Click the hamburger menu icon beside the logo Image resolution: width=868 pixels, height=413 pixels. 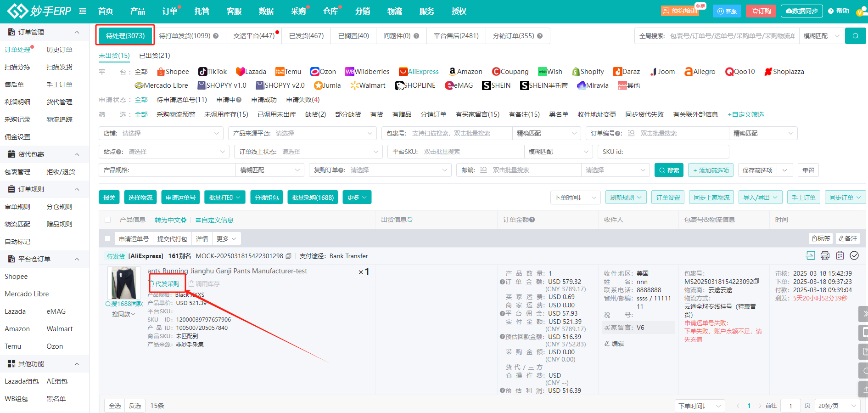point(83,11)
